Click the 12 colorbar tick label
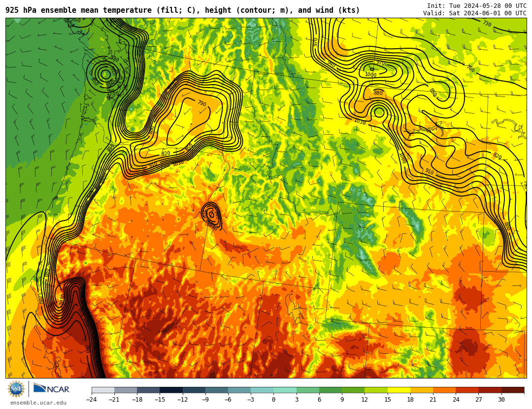This screenshot has height=409, width=532. point(365,400)
